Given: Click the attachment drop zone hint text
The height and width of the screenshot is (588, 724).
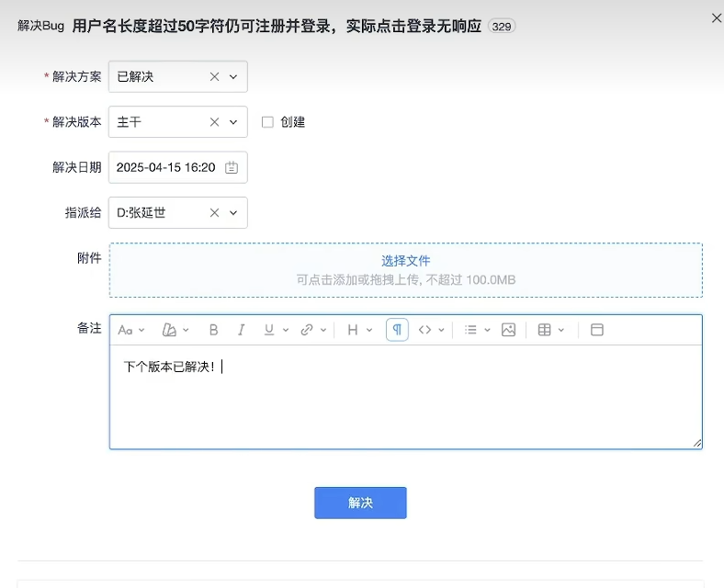Looking at the screenshot, I should [x=406, y=279].
